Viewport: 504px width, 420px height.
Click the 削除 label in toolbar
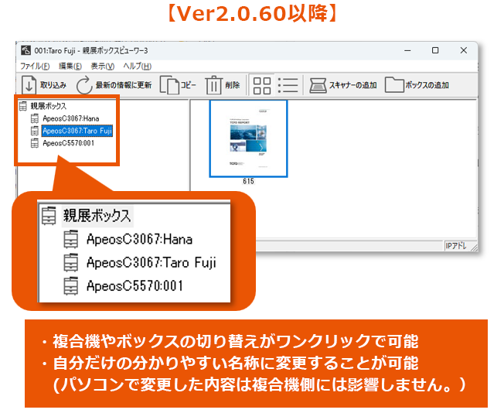click(x=233, y=85)
